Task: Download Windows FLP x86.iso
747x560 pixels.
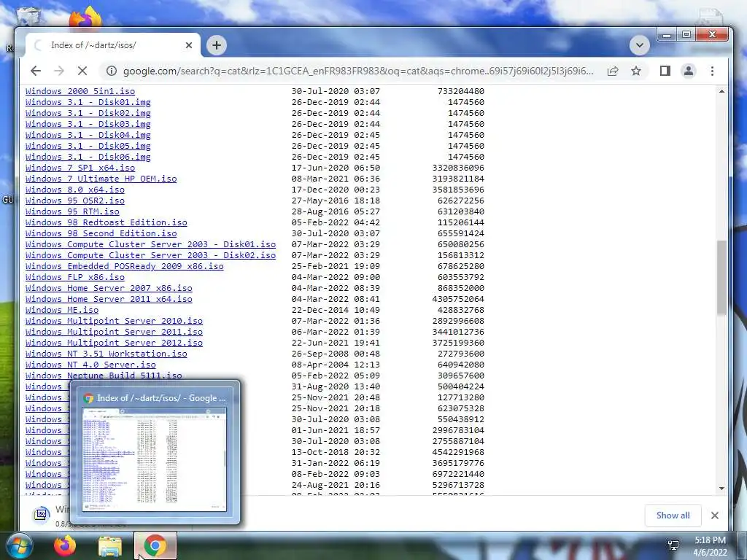Action: [75, 277]
